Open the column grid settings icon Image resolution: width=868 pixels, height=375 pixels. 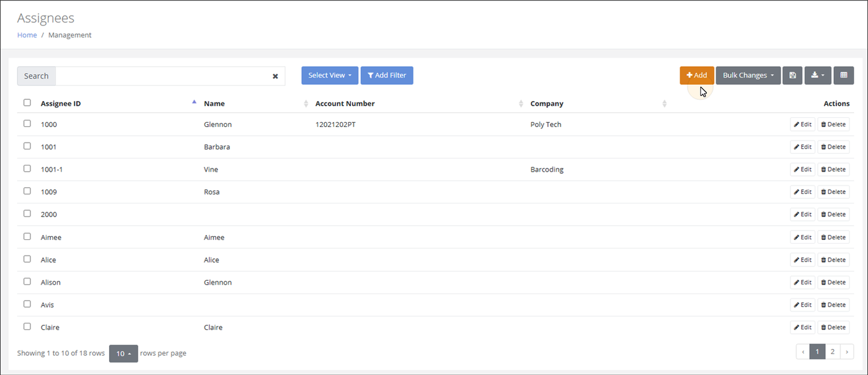[844, 76]
